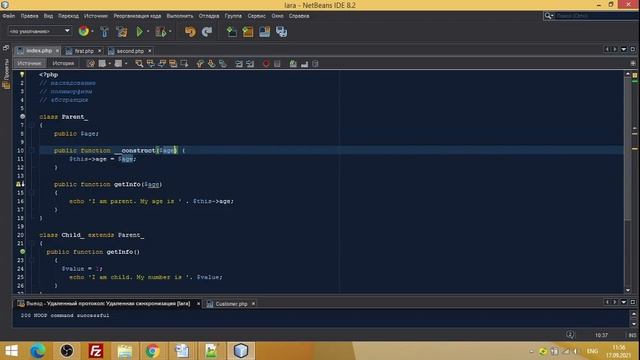Run Project with green play icon
The height and width of the screenshot is (360, 640).
[140, 31]
